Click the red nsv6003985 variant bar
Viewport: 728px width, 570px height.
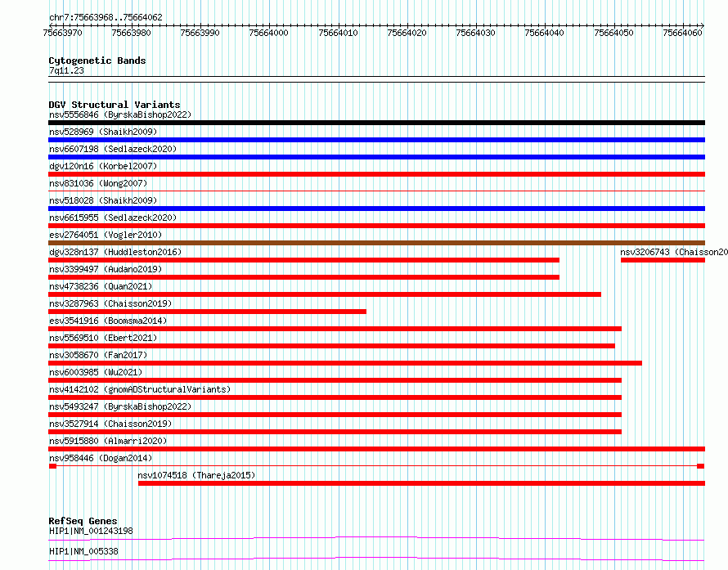[x=335, y=380]
